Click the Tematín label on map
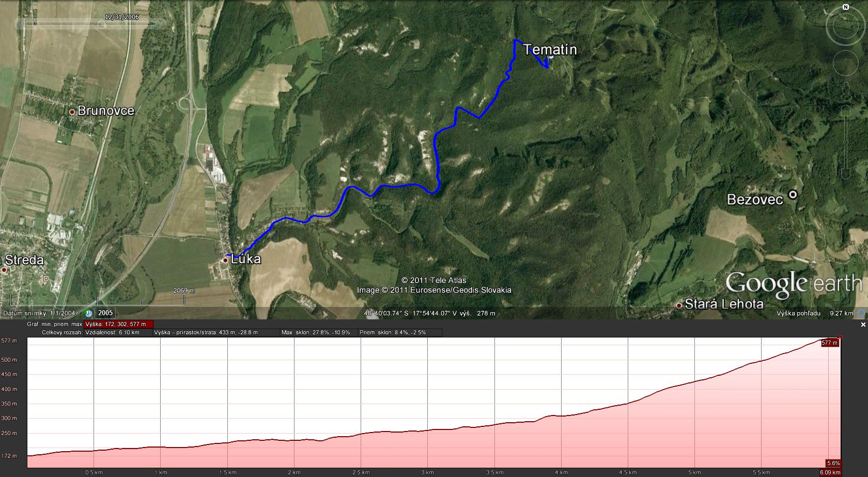 click(x=550, y=50)
